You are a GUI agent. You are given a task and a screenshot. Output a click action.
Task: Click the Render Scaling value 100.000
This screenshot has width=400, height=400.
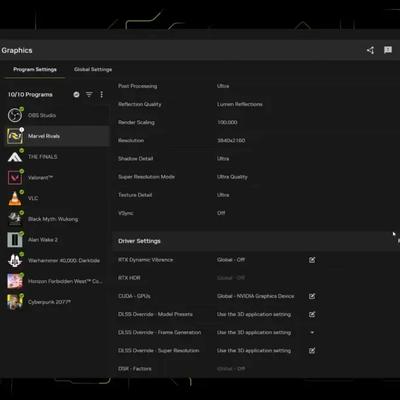coord(227,122)
